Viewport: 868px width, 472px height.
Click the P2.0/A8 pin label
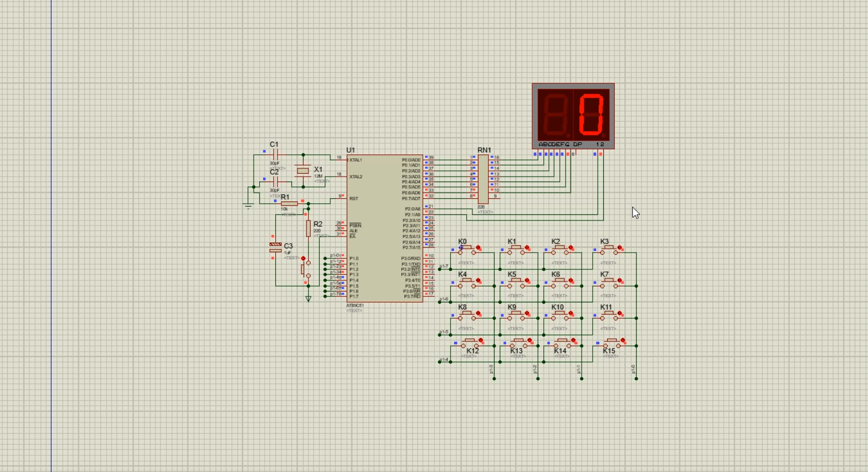coord(412,209)
